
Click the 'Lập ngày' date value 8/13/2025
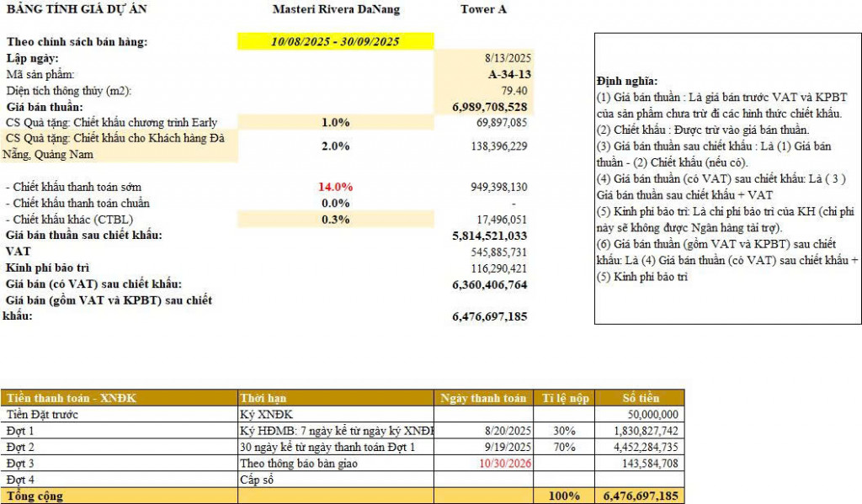(508, 58)
